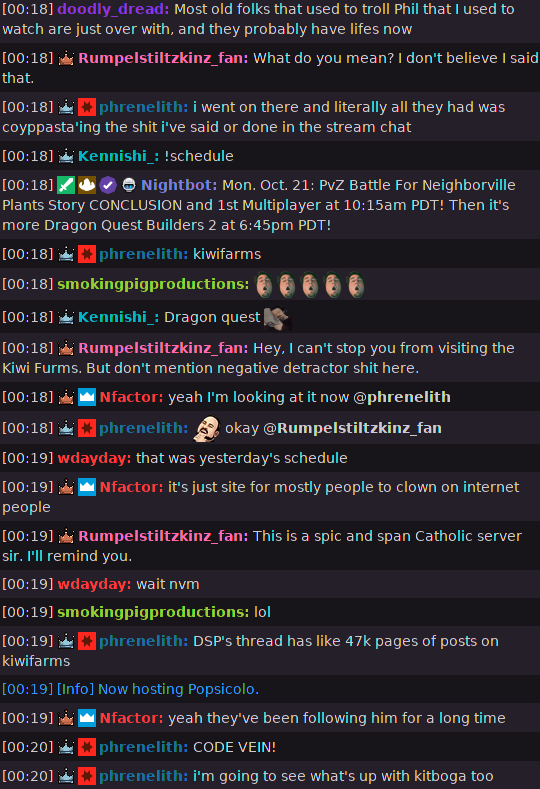Screen dimensions: 540x789
Task: Click Nightbot's brown crown-shaped badge
Action: [x=87, y=185]
